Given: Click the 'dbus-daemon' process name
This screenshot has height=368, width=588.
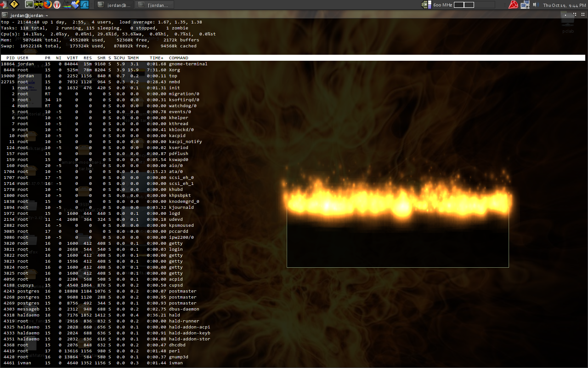Looking at the screenshot, I should (184, 309).
